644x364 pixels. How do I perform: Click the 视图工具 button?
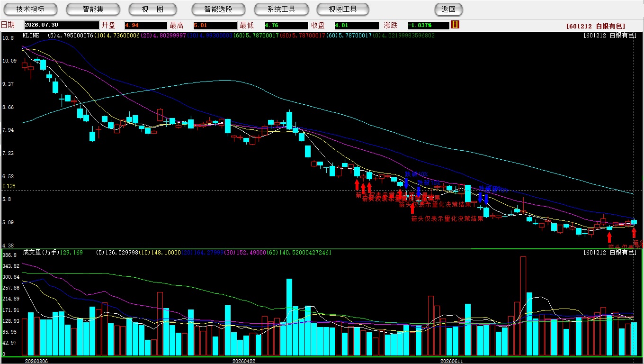pos(344,9)
